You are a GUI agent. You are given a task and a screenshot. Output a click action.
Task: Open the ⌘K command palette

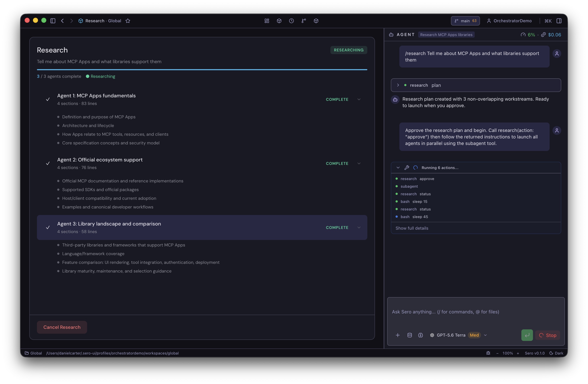(548, 21)
